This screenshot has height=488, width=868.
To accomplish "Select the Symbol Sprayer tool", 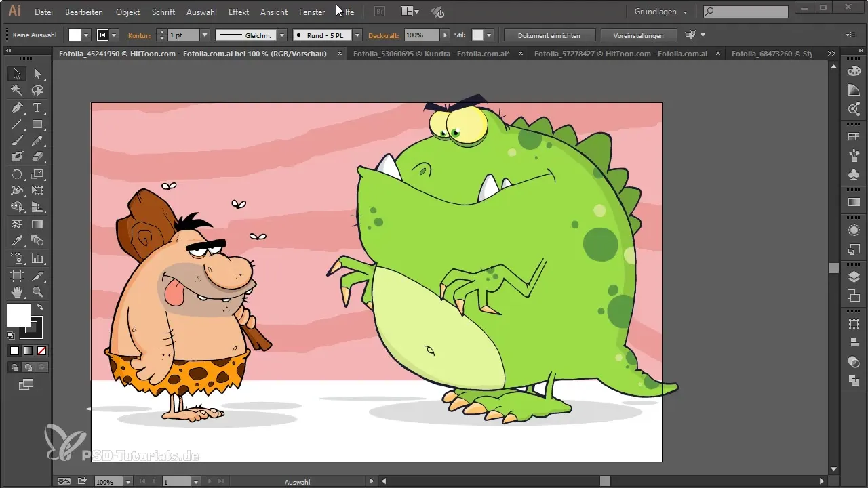I will pyautogui.click(x=18, y=258).
